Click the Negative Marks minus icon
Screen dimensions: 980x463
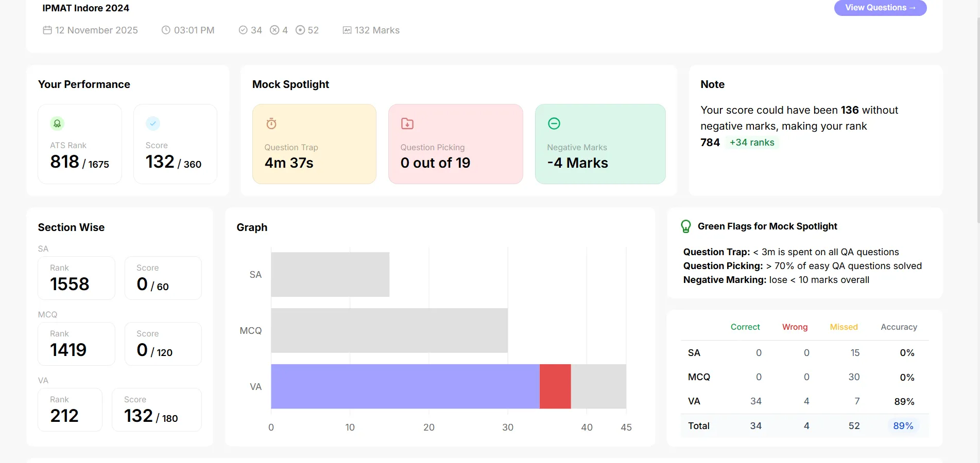tap(554, 123)
